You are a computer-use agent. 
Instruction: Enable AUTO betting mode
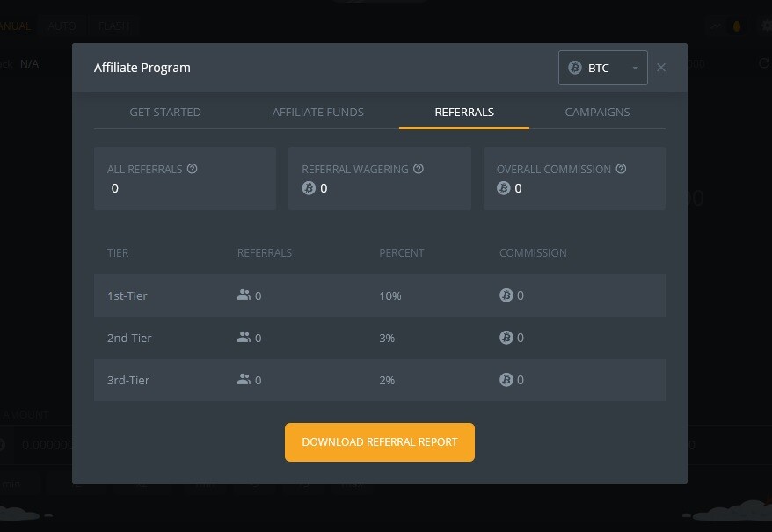point(62,26)
